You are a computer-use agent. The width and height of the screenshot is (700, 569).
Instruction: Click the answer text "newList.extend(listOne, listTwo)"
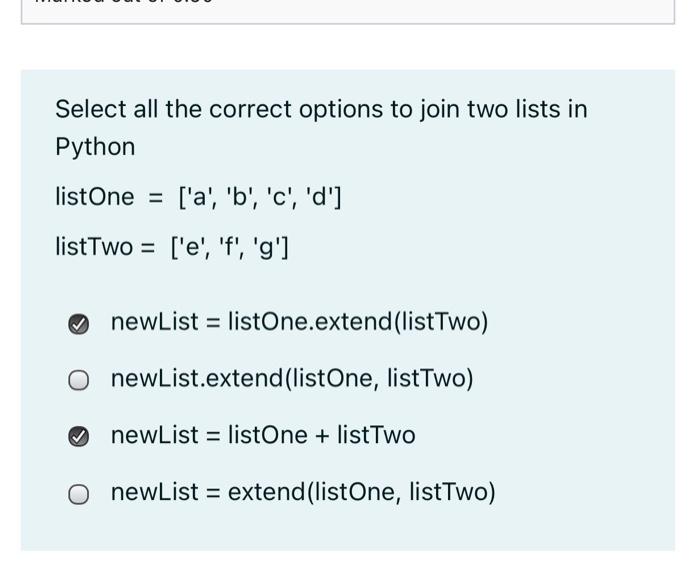(292, 379)
